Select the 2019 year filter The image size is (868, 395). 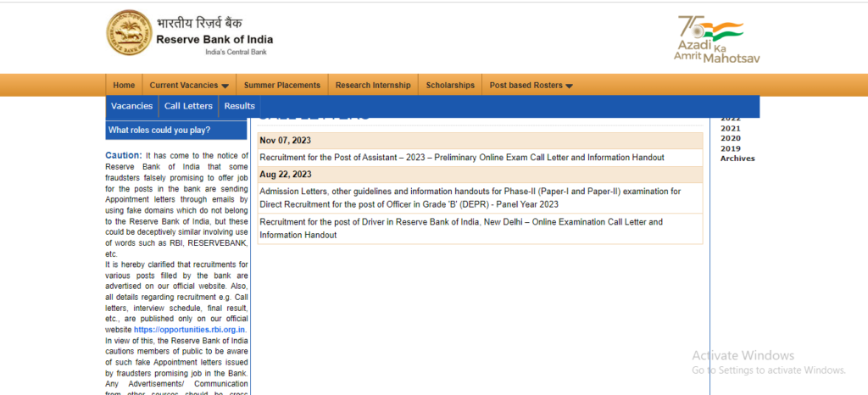click(x=730, y=148)
